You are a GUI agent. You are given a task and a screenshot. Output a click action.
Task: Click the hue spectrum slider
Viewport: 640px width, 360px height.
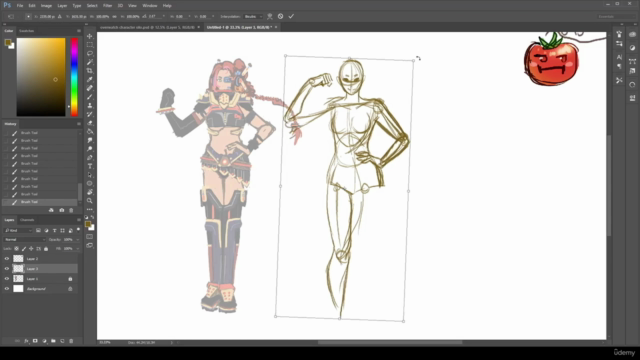click(74, 77)
